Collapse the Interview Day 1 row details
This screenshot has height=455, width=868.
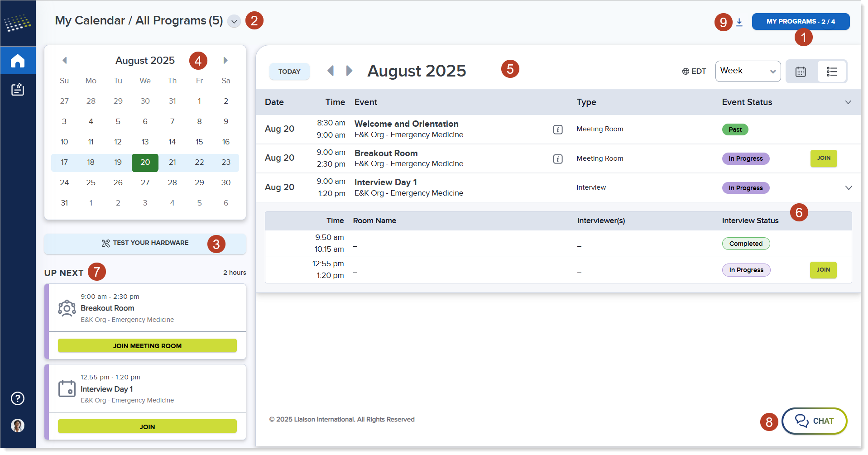848,187
